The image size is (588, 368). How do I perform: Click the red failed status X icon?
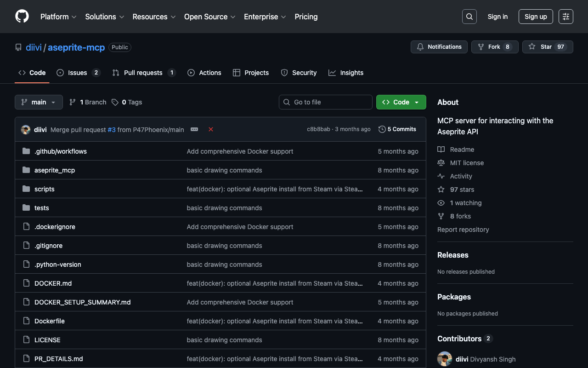211,130
